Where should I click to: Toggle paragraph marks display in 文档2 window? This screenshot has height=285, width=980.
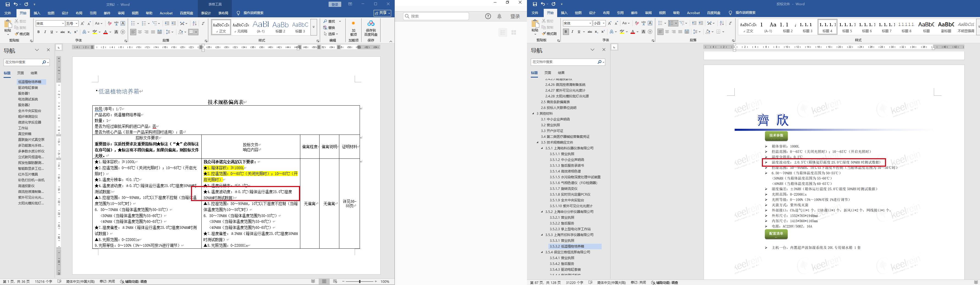(203, 24)
